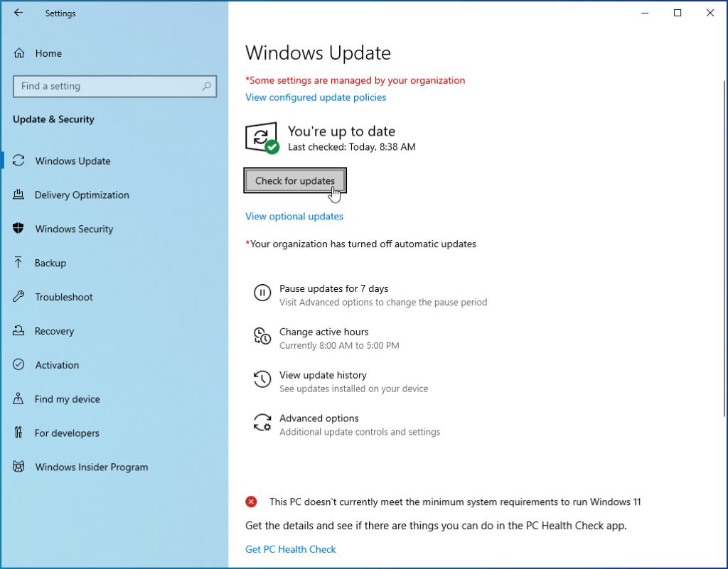
Task: Open the Activation checkmark icon
Action: pos(19,365)
